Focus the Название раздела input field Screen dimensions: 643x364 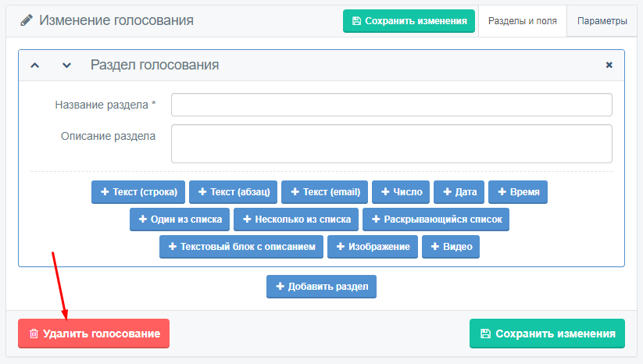391,105
